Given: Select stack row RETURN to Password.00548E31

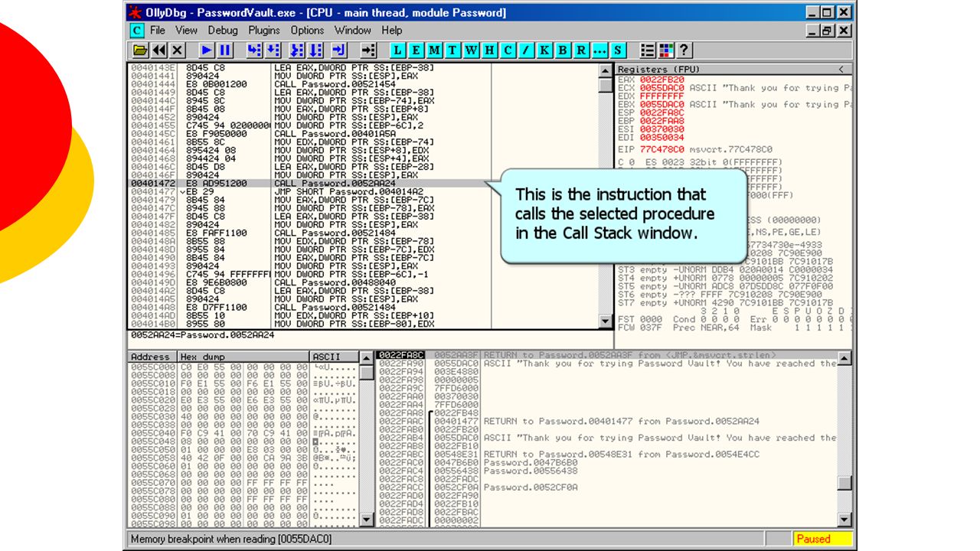Looking at the screenshot, I should click(x=607, y=454).
